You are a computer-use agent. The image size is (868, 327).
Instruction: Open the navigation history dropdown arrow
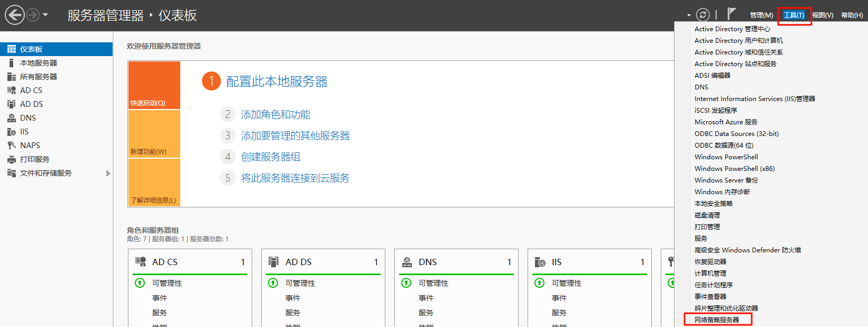(45, 15)
